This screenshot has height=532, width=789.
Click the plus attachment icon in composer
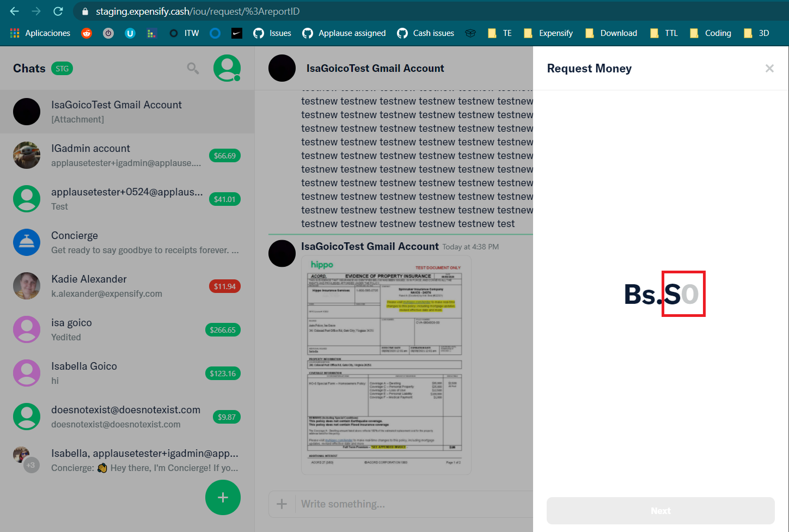282,504
